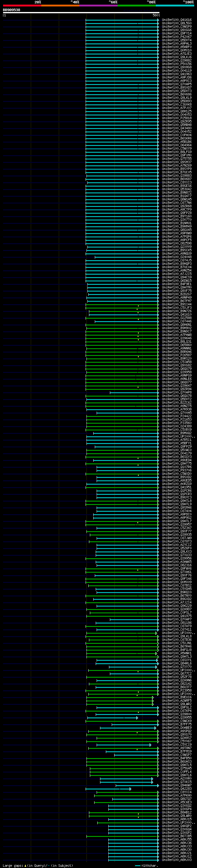Select hit UniRef100_C9WSP9
This screenshot has height=868, width=197.
(177, 26)
